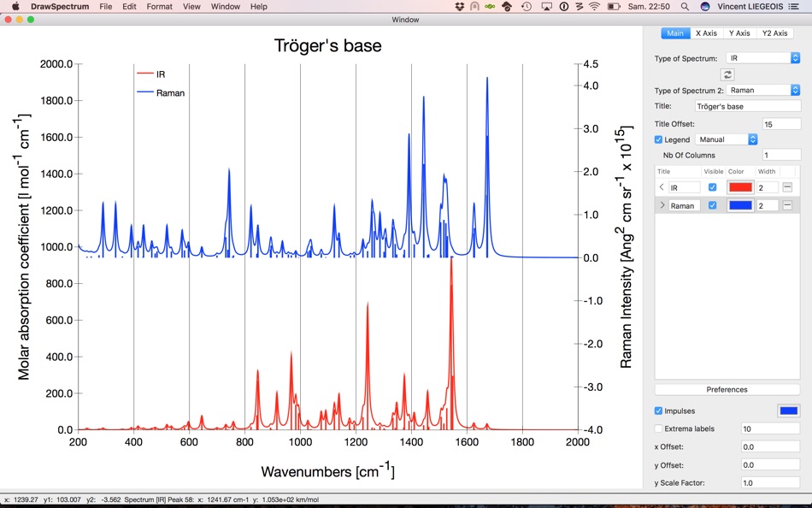Click the left arrow beside the IR row
This screenshot has height=508, width=812.
coord(662,187)
